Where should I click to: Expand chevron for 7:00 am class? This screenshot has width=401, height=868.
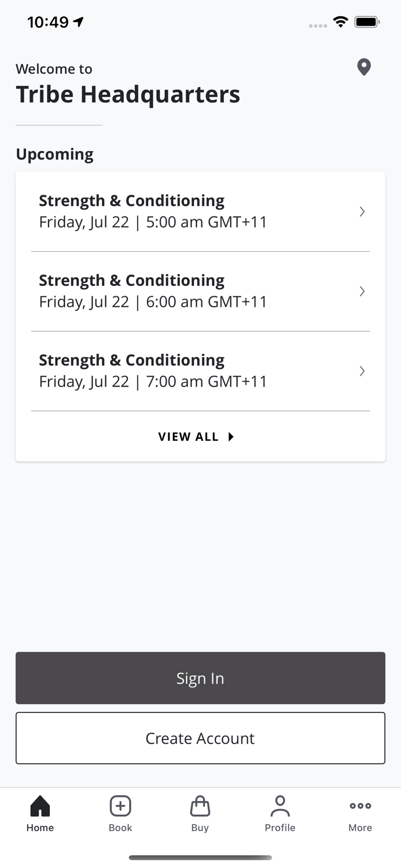[362, 371]
